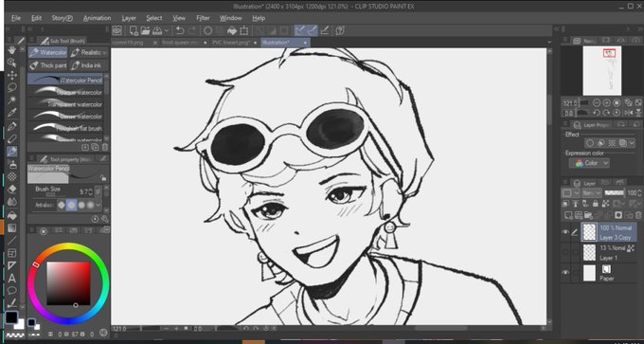Zoom out in the Navigator panel

coord(597,102)
